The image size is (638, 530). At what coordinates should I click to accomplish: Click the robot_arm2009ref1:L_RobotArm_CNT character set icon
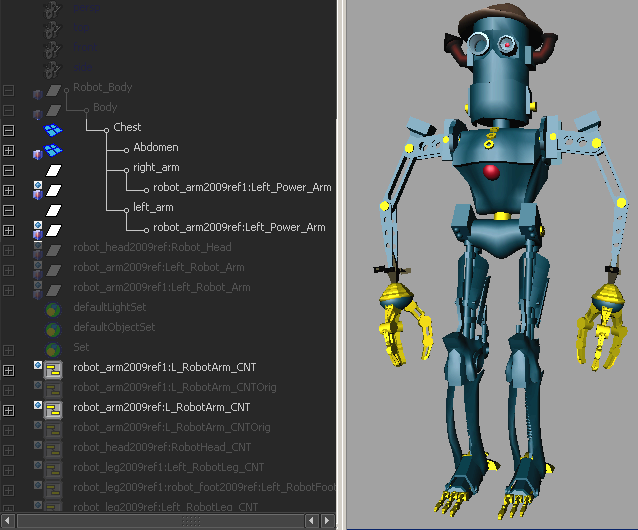(x=53, y=370)
